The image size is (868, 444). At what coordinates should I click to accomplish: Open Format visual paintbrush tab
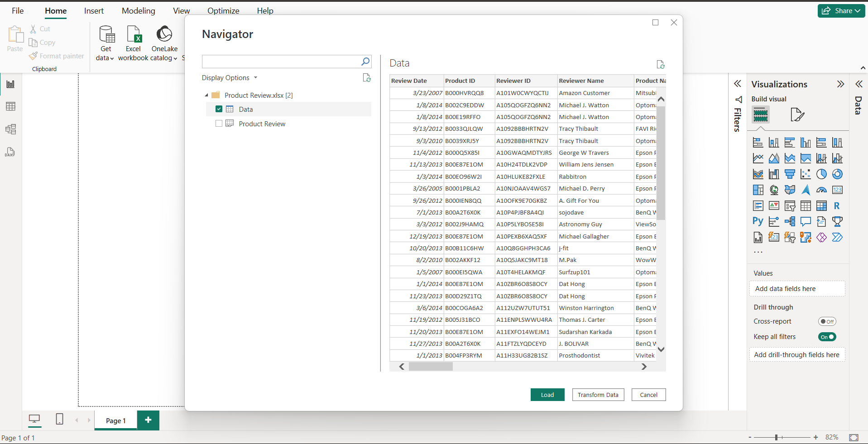[797, 115]
